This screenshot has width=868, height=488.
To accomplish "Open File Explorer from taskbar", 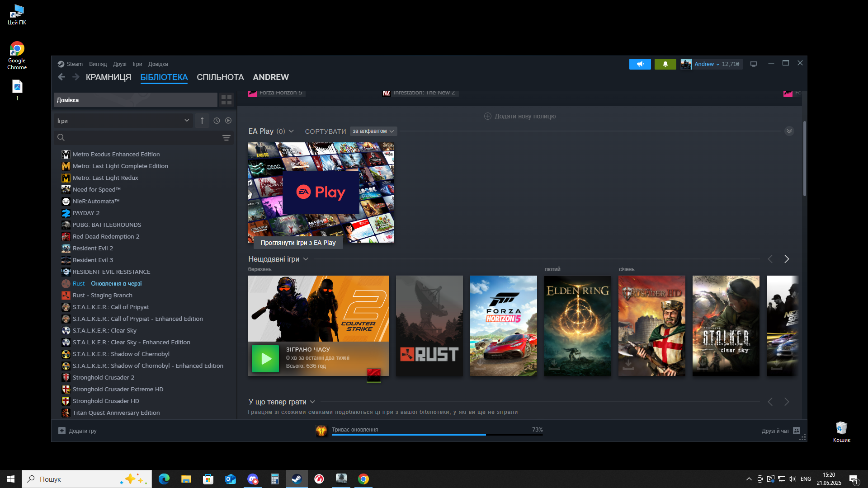I will click(186, 479).
